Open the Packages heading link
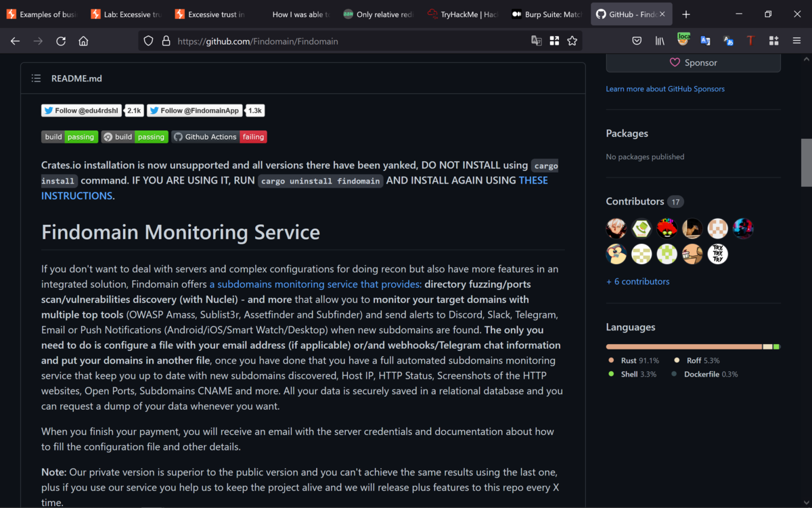 click(627, 133)
